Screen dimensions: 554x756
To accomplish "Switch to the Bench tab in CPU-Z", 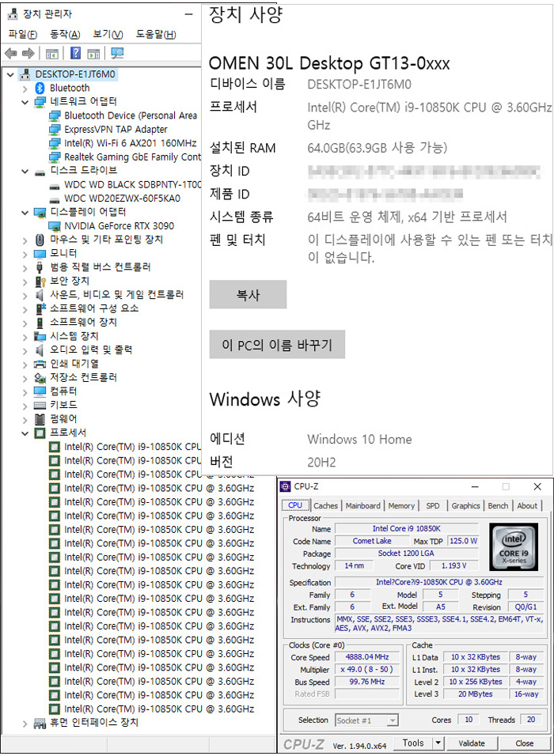I will [498, 506].
